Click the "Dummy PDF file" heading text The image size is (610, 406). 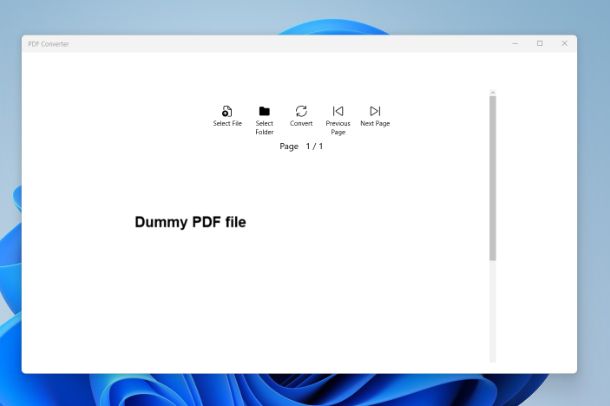pos(190,222)
